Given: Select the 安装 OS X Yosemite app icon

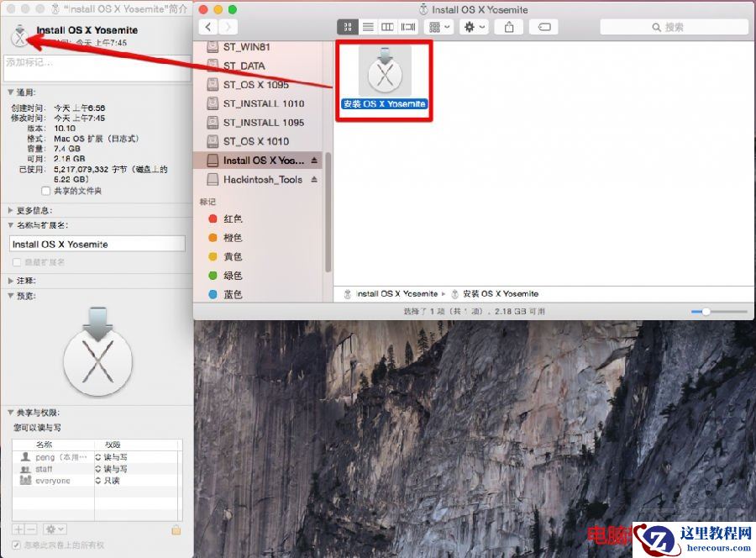Looking at the screenshot, I should pos(384,71).
